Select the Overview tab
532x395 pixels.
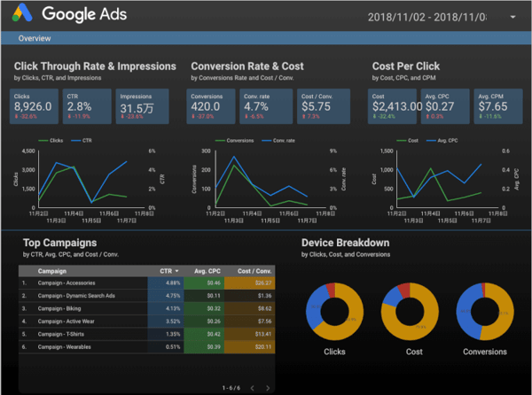(35, 38)
